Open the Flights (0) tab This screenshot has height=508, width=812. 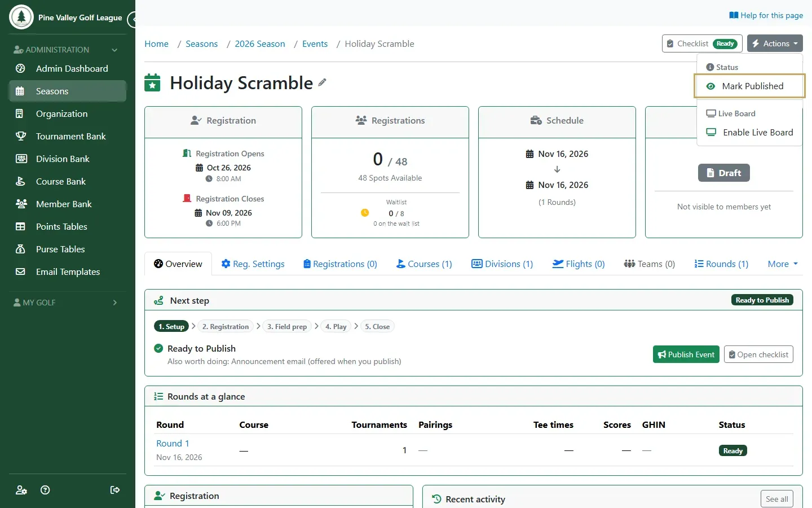pos(579,264)
